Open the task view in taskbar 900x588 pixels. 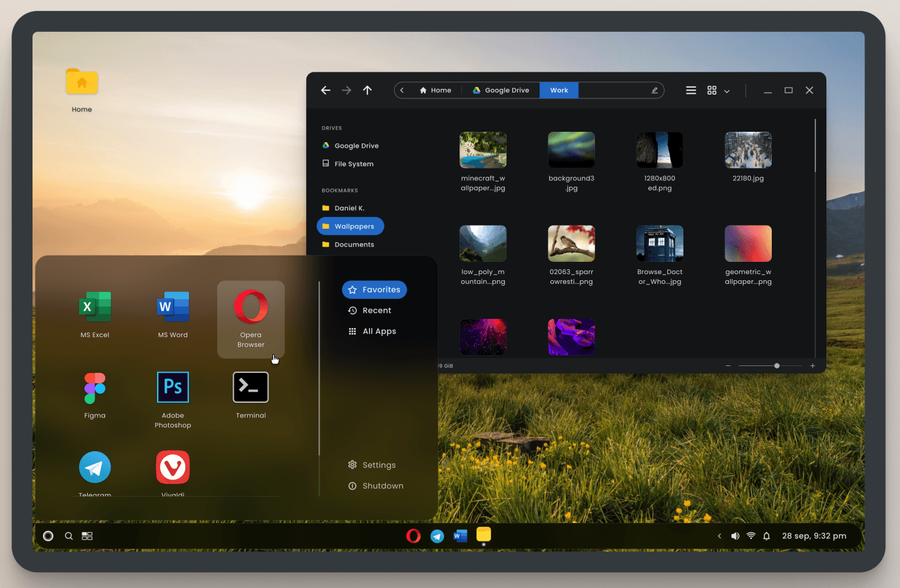(87, 536)
